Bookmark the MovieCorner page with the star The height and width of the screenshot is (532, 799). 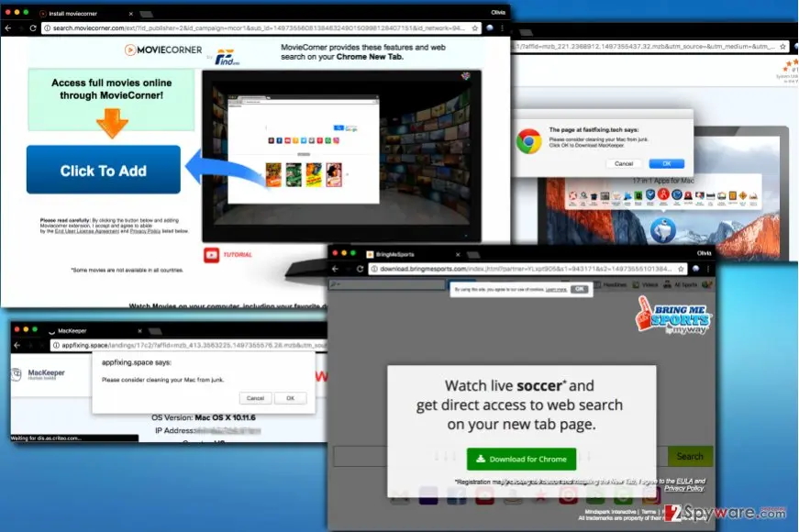pos(475,28)
